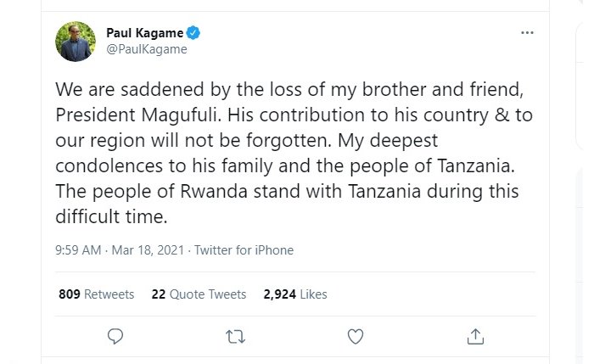Click the reply speech bubble icon

(x=116, y=337)
